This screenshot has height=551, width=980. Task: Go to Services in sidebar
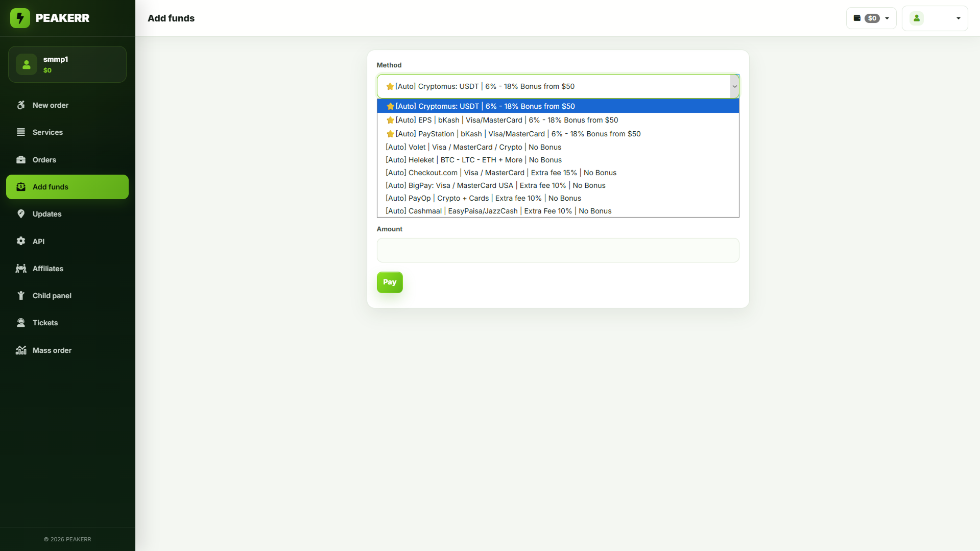(x=67, y=132)
